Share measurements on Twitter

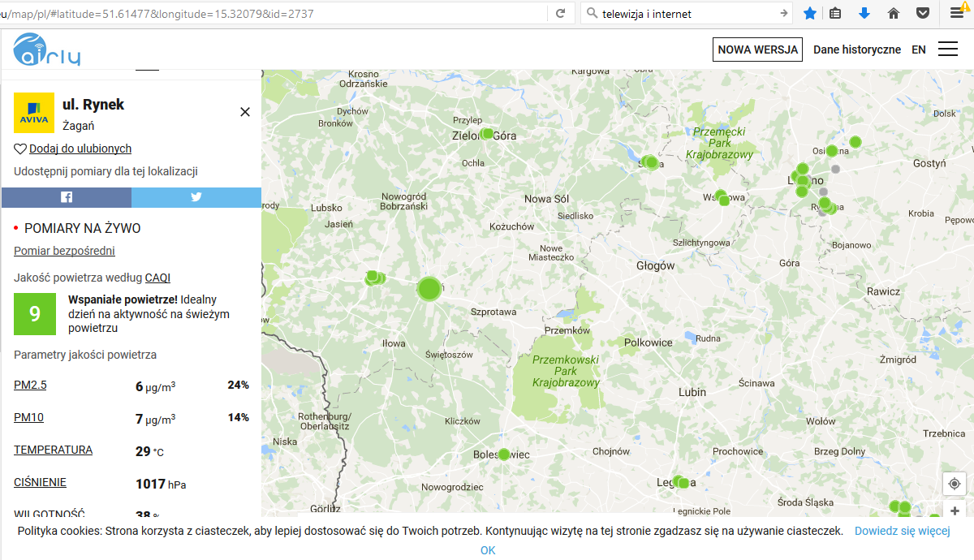click(196, 197)
